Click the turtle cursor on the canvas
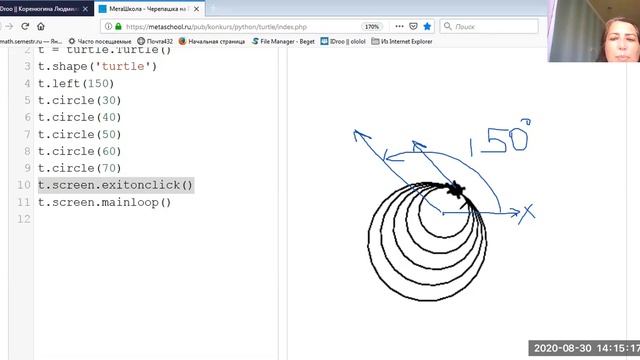 [456, 189]
